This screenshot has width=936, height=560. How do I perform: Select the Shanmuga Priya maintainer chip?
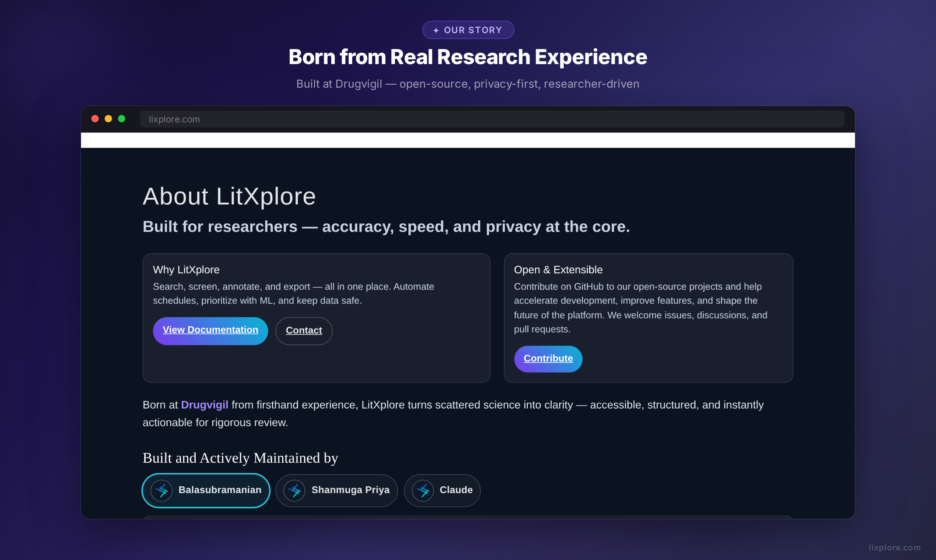(336, 490)
